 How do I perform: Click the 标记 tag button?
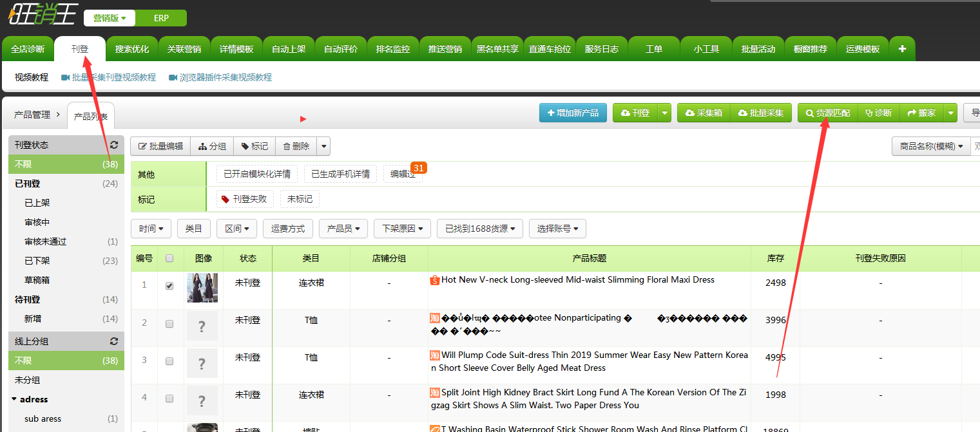(255, 146)
